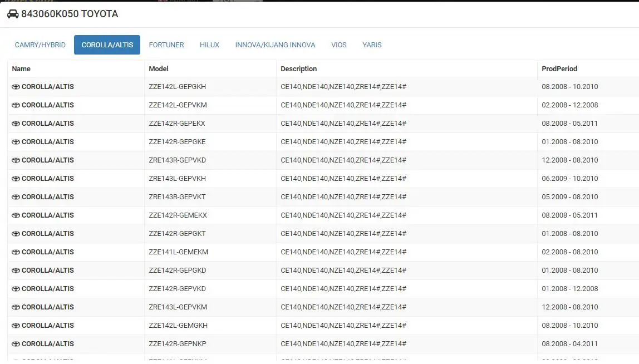Click the Toyota logo in the ZZE141L-GEMEKM row
The image size is (639, 364).
click(x=16, y=252)
